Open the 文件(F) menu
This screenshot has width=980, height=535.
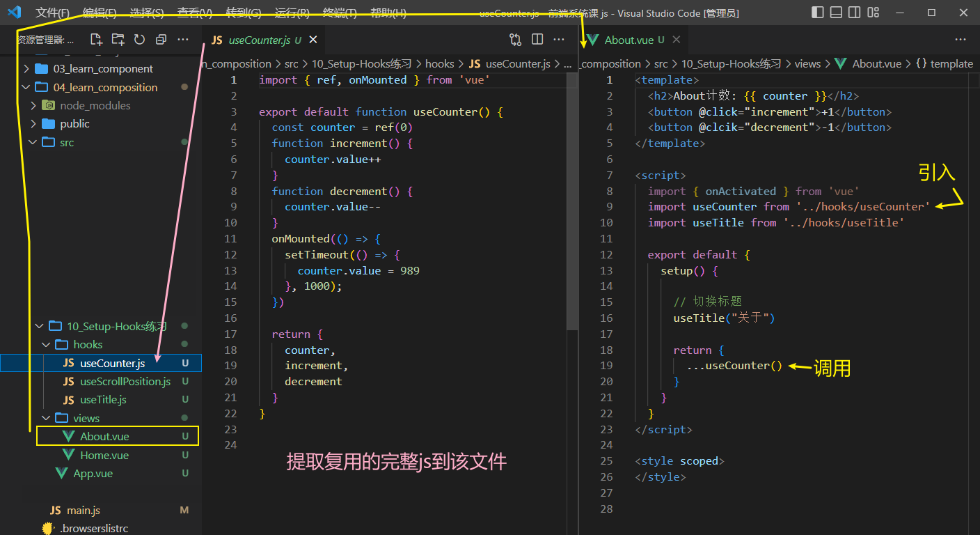point(52,13)
